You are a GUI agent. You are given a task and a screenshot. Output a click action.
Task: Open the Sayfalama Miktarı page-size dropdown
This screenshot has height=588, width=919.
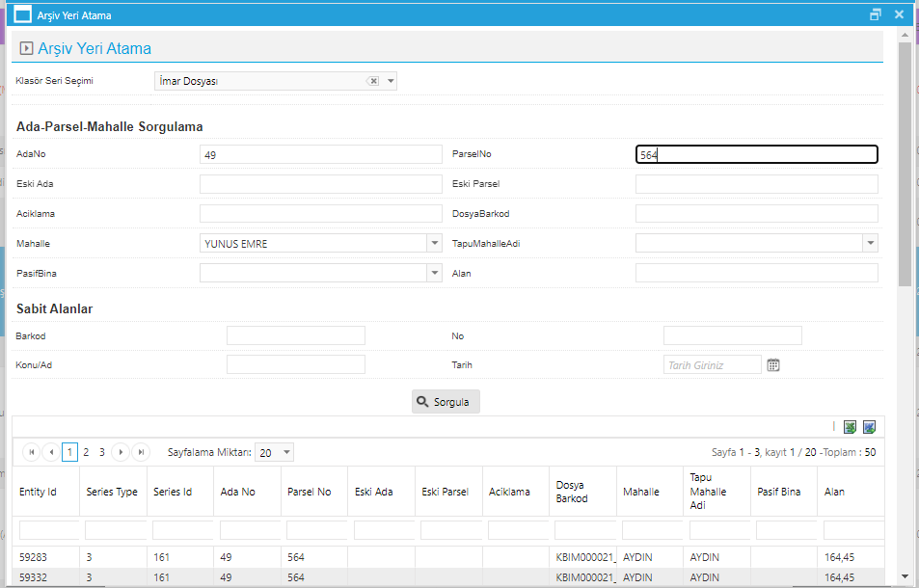pyautogui.click(x=286, y=452)
